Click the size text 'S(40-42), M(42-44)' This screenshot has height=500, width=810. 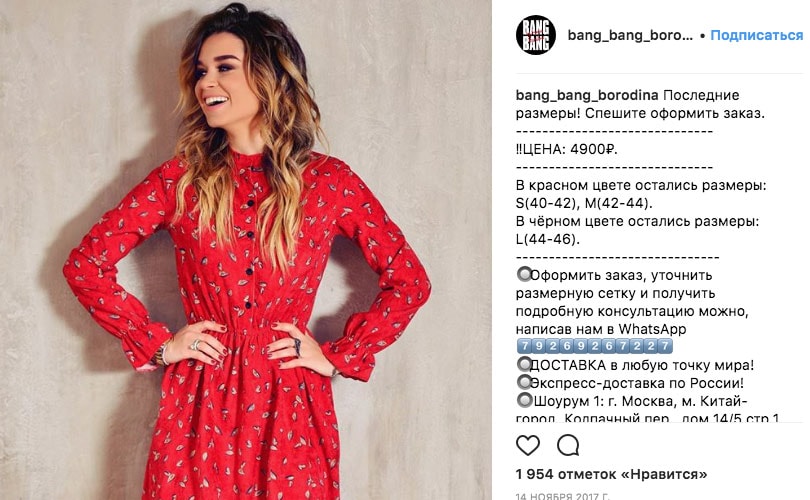(x=584, y=204)
